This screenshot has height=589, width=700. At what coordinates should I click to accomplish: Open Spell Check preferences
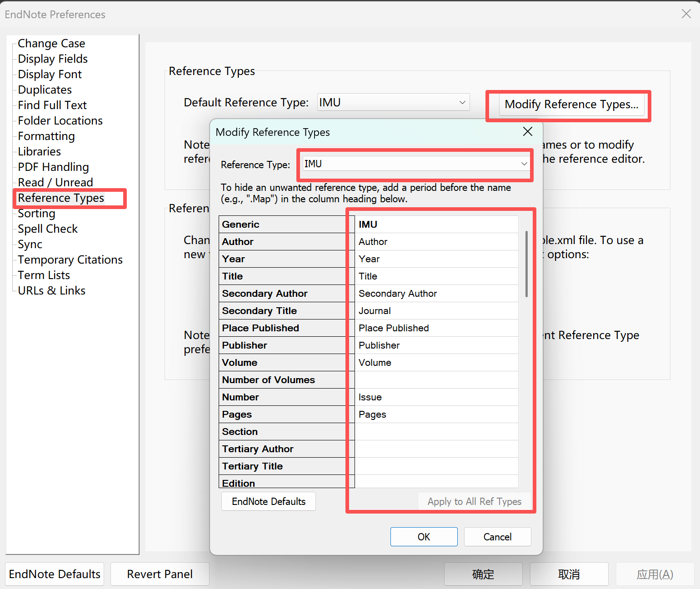click(x=48, y=229)
